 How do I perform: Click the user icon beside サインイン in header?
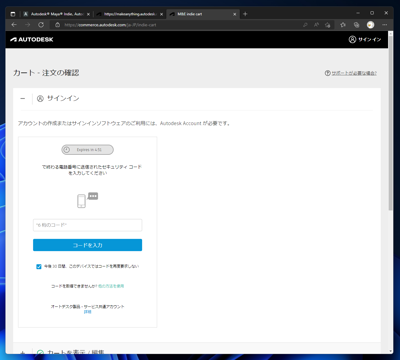tap(352, 39)
